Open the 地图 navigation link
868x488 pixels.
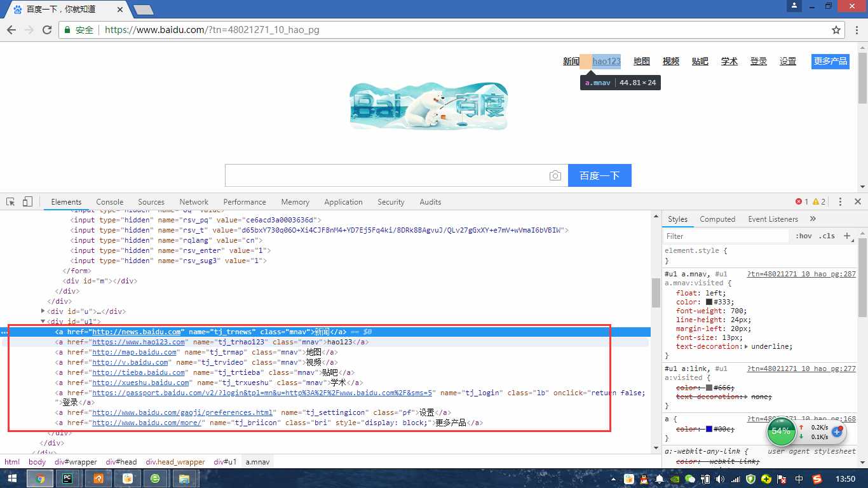[642, 61]
